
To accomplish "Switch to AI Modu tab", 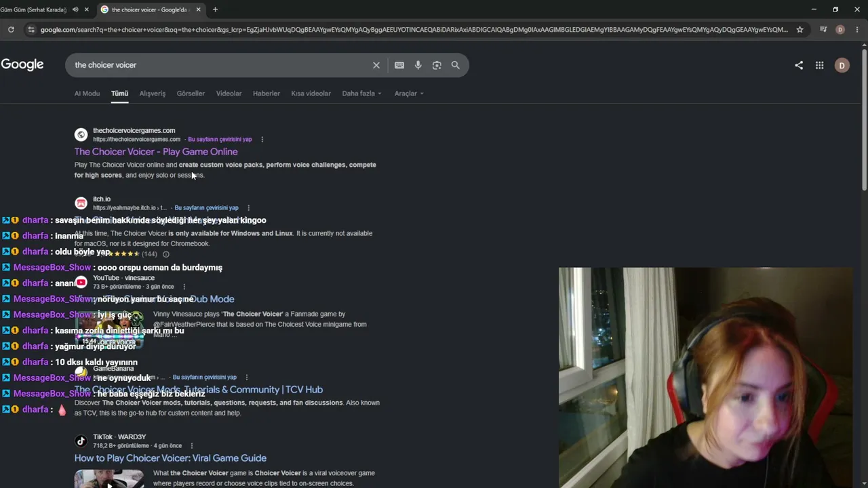I will (87, 94).
